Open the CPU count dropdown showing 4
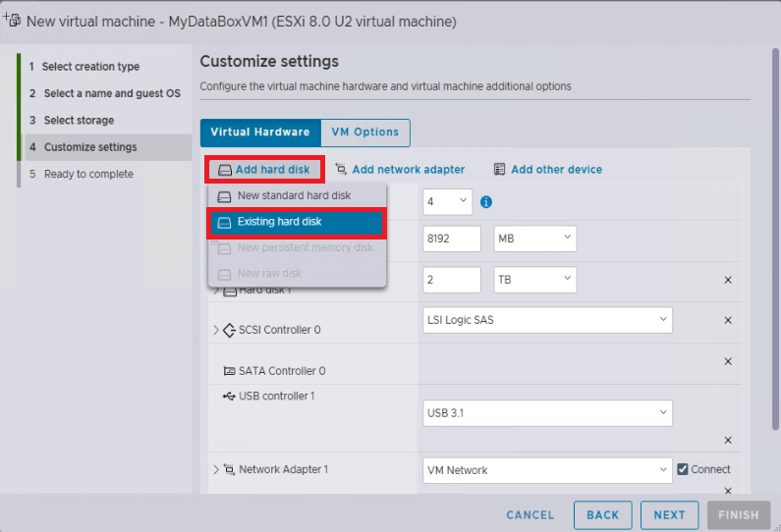781x532 pixels. coord(447,201)
